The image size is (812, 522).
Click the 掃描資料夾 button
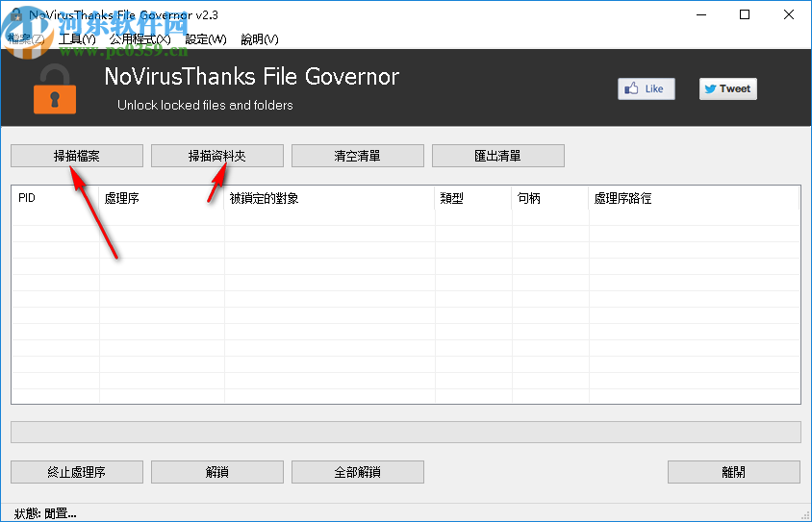click(x=217, y=156)
